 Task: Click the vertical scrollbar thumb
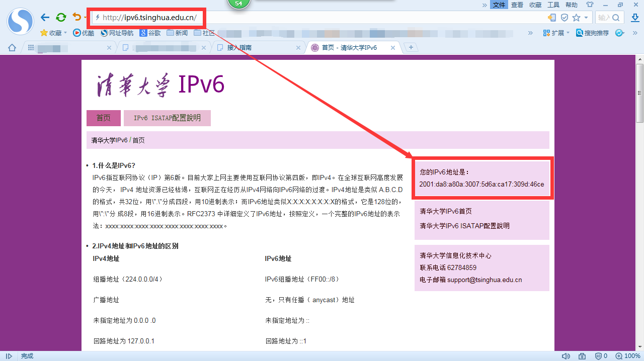pyautogui.click(x=639, y=93)
